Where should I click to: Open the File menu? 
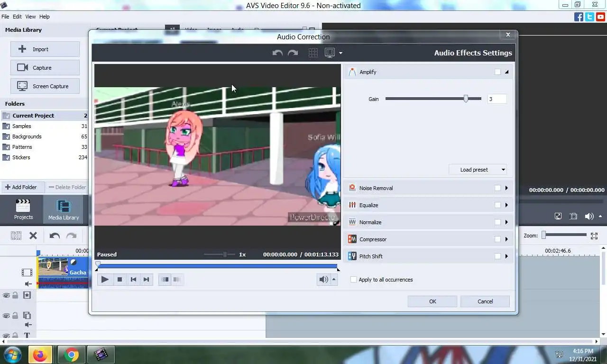click(x=5, y=17)
